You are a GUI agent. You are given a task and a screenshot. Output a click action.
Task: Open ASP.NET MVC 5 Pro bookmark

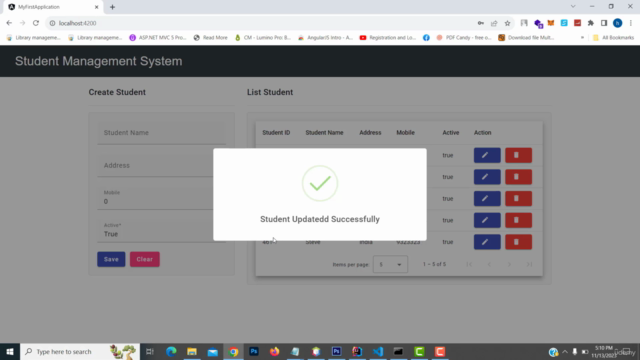(158, 38)
